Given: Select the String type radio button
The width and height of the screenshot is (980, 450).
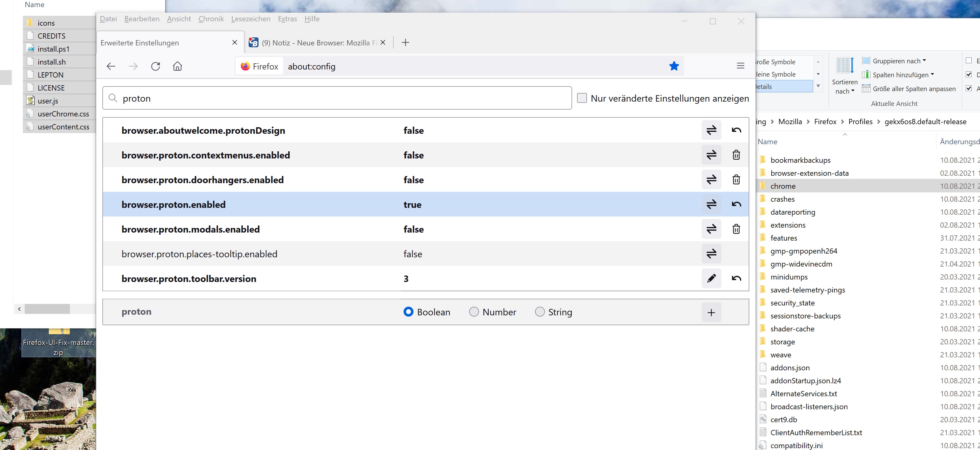Looking at the screenshot, I should 539,312.
